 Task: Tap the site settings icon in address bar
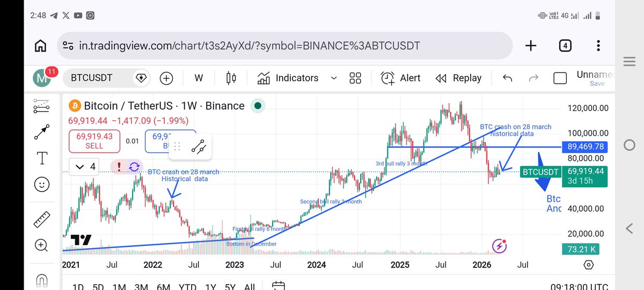[x=68, y=46]
